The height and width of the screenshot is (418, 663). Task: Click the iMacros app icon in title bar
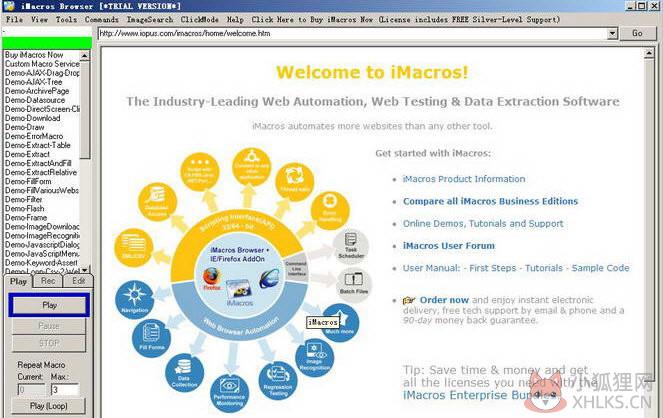pyautogui.click(x=8, y=6)
